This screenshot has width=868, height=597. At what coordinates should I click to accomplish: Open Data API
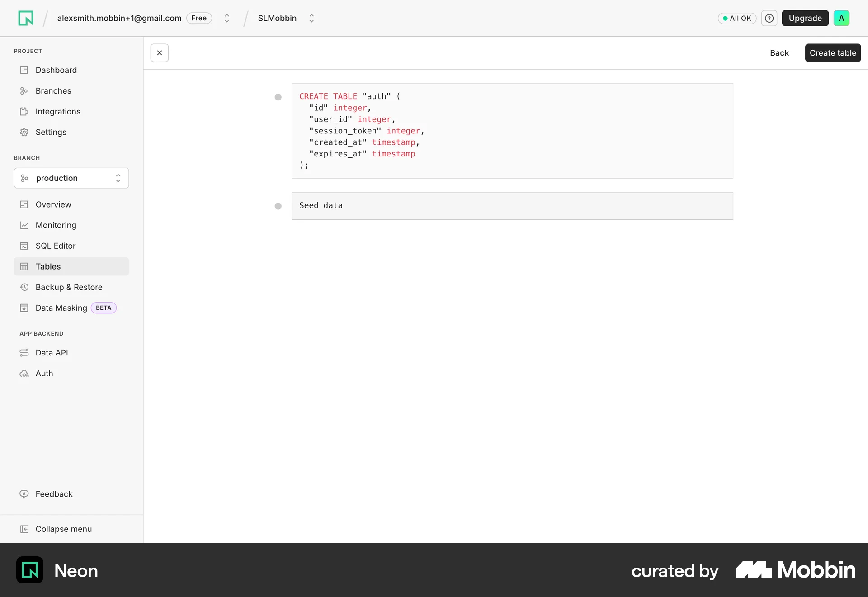pyautogui.click(x=71, y=353)
